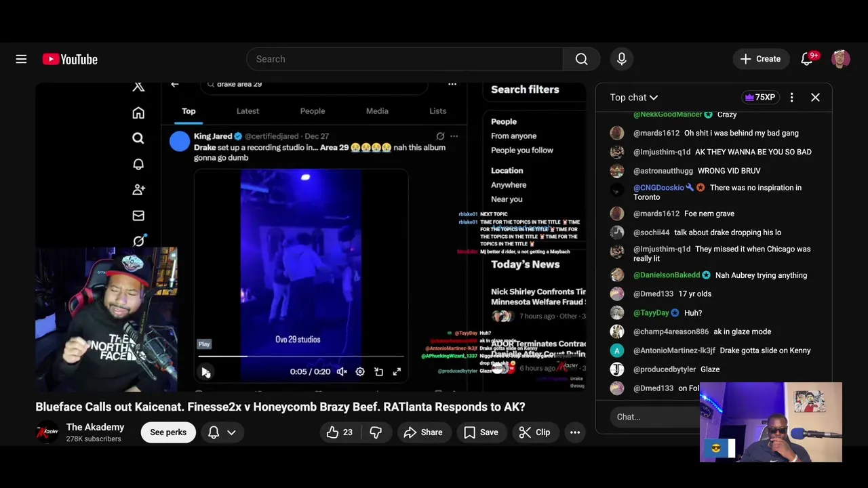The image size is (868, 488).
Task: Click X sidebar Home icon
Action: pyautogui.click(x=138, y=113)
